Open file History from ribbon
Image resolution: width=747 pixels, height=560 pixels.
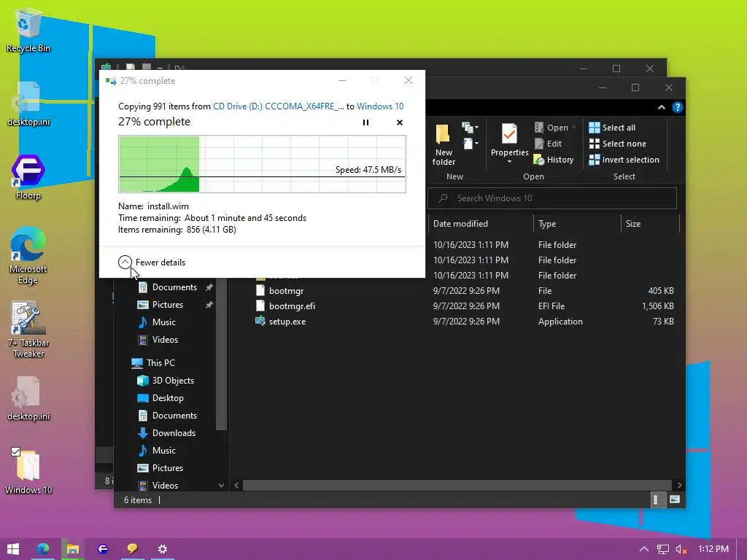pos(554,160)
